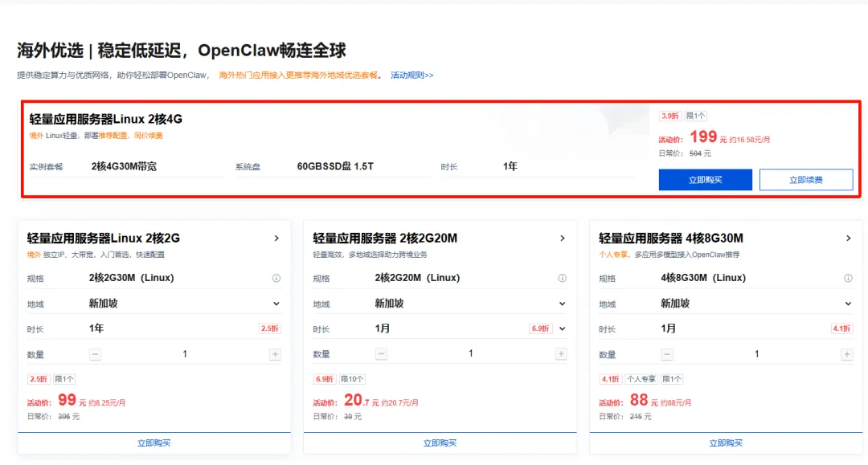Click 时长 1年 value in Linux 2核2G card
The height and width of the screenshot is (465, 868).
tap(96, 328)
